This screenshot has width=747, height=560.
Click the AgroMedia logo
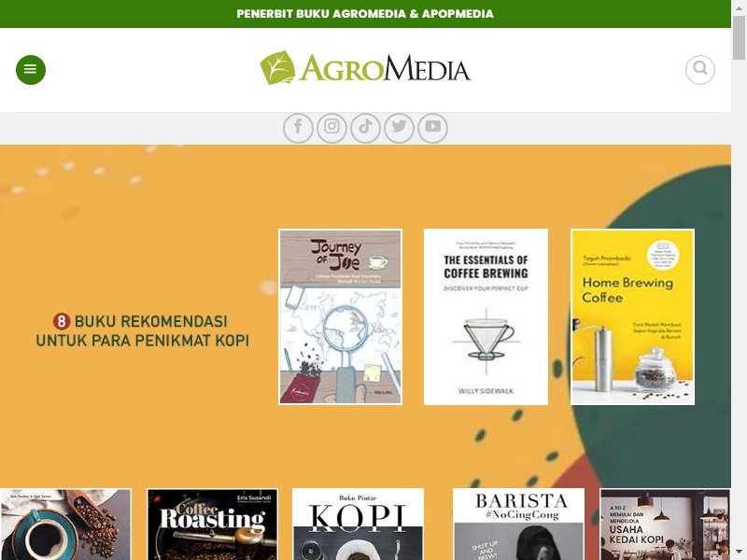(365, 68)
